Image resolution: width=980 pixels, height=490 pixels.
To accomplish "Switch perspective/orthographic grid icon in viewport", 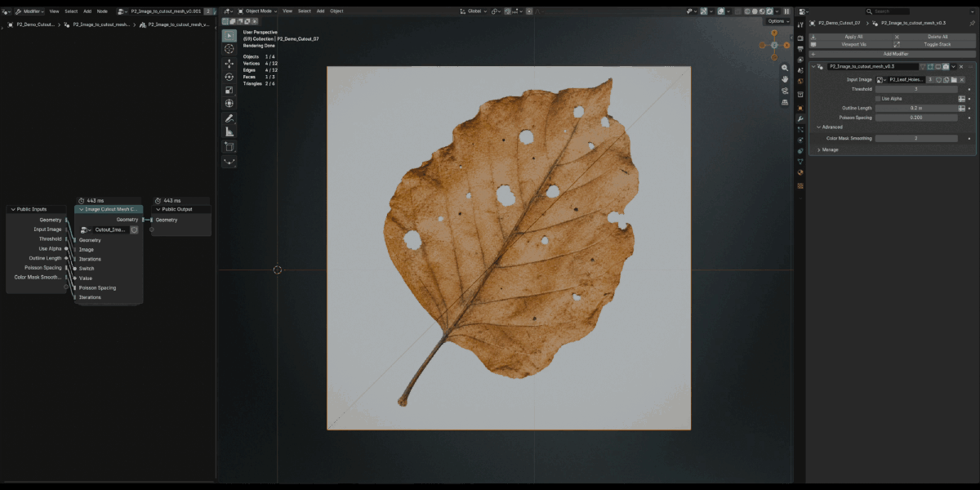I will pos(785,102).
